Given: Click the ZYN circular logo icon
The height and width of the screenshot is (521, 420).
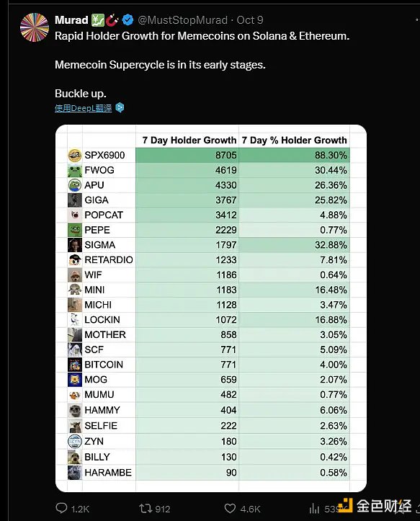Looking at the screenshot, I should (75, 441).
